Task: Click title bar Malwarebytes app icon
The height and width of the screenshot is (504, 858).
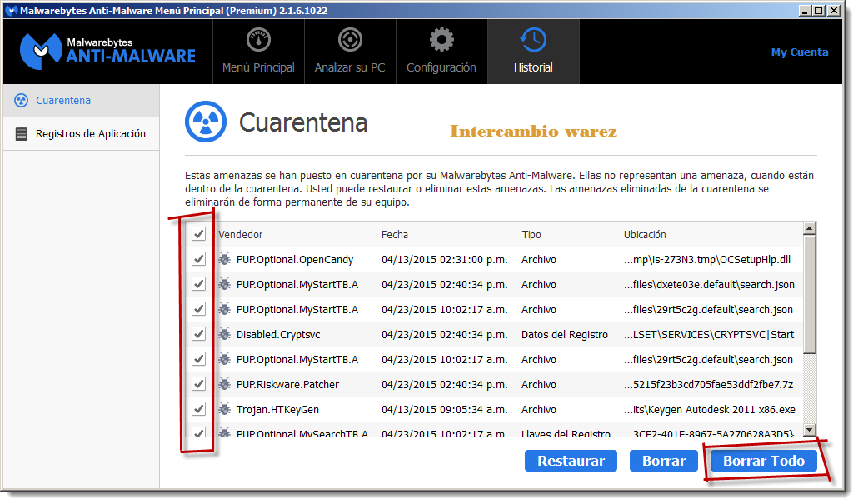Action: click(x=11, y=10)
